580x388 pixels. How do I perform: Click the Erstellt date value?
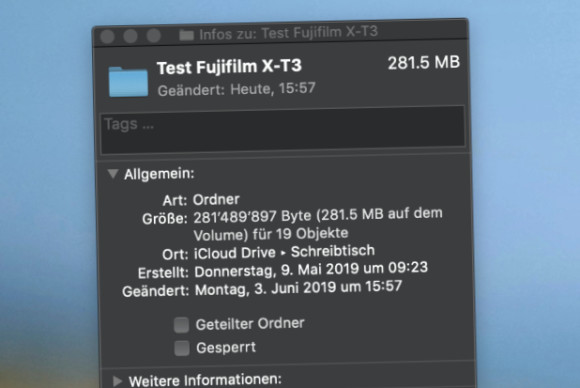tap(311, 269)
